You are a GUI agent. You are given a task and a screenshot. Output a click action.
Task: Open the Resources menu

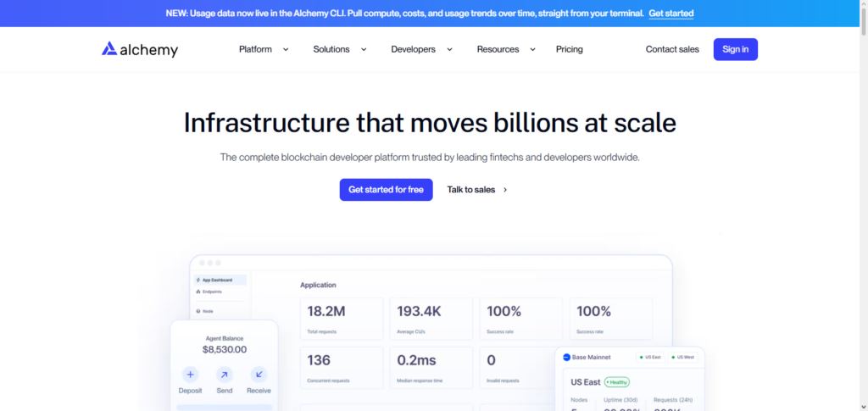pos(498,49)
